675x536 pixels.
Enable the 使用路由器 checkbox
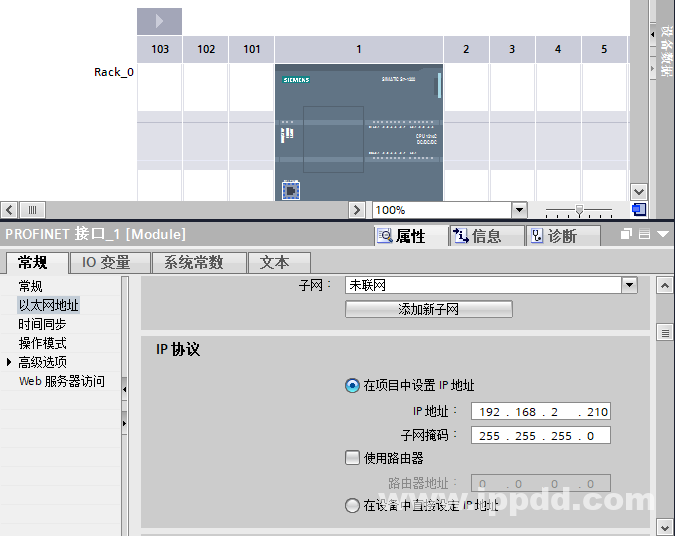pos(352,458)
